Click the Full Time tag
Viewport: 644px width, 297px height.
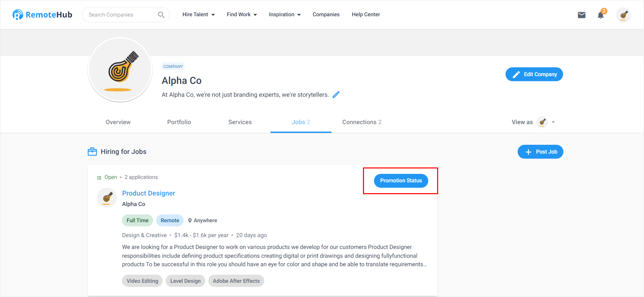pyautogui.click(x=137, y=220)
